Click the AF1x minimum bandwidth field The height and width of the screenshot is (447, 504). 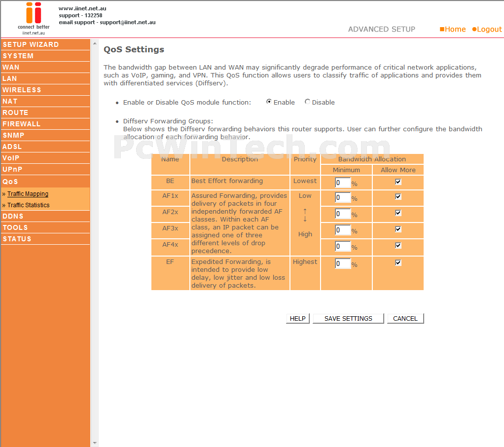point(342,197)
